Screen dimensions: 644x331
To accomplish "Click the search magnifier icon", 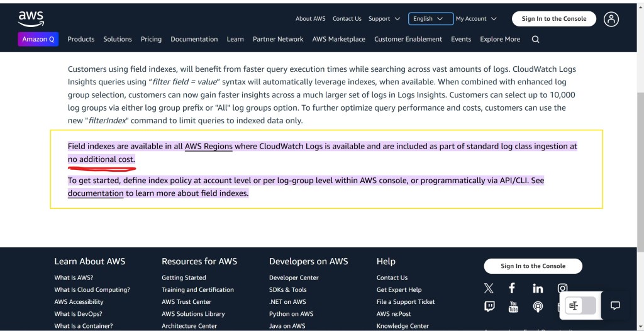I will 535,39.
